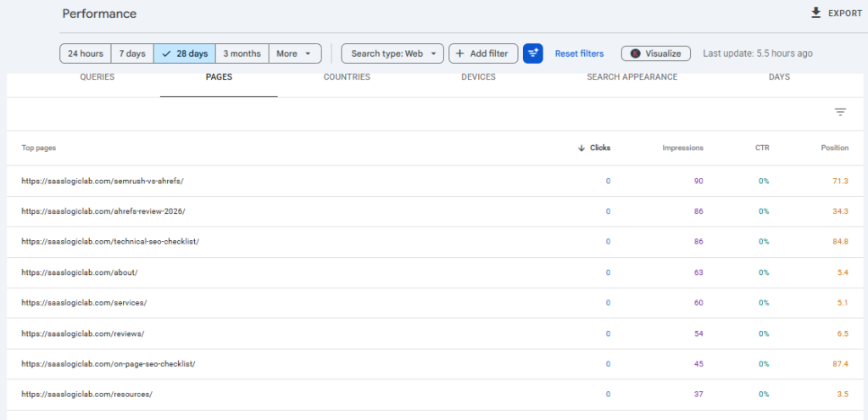The image size is (868, 420).
Task: Select the 3 months date range
Action: (x=242, y=53)
